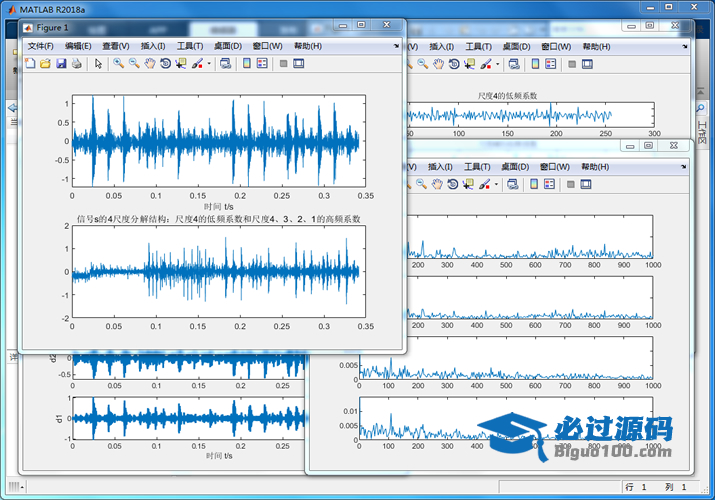Viewport: 715px width, 500px height.
Task: Insert Legend icon in Figure 1 toolbar
Action: (262, 64)
